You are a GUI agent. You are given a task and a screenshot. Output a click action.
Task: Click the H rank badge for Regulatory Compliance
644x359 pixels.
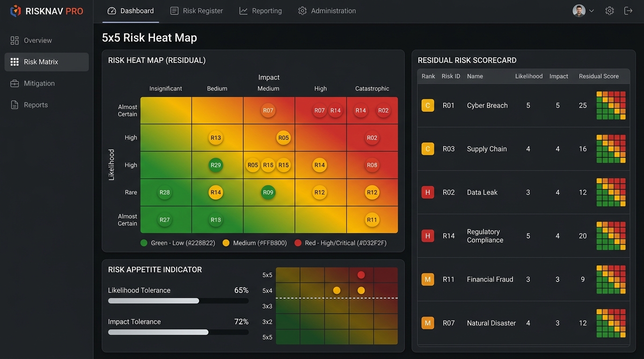428,236
